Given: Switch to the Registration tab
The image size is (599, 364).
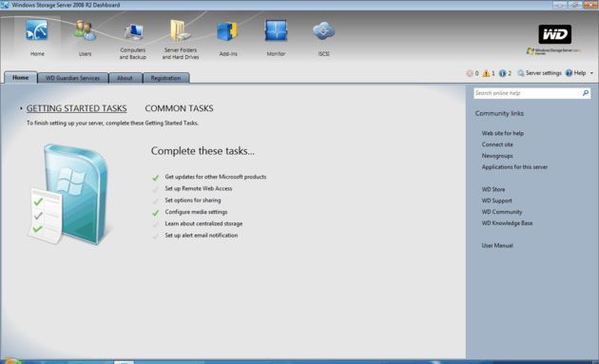Looking at the screenshot, I should (165, 78).
